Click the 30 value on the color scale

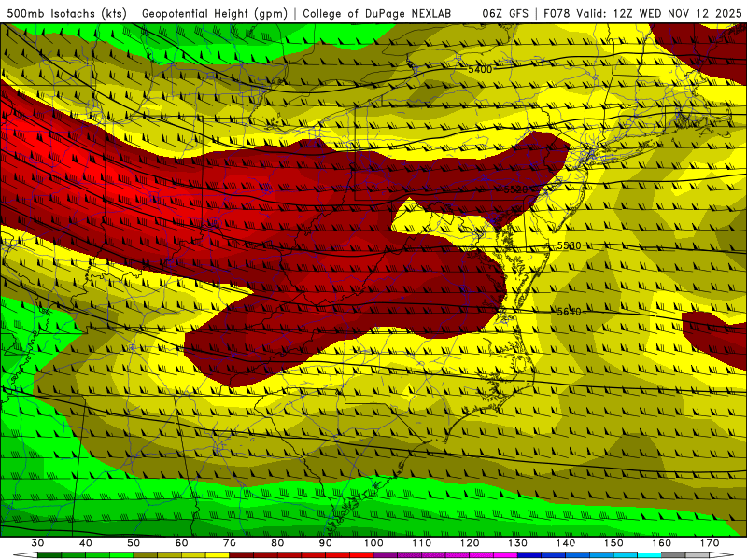point(37,543)
